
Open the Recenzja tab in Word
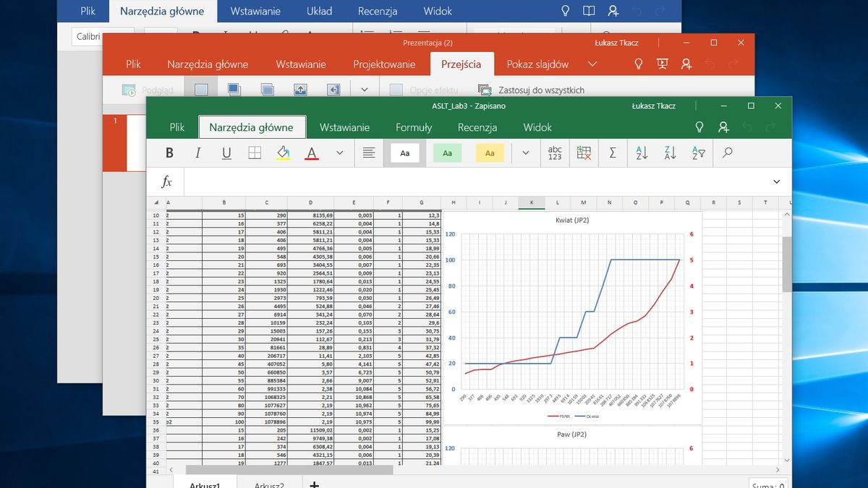point(378,11)
